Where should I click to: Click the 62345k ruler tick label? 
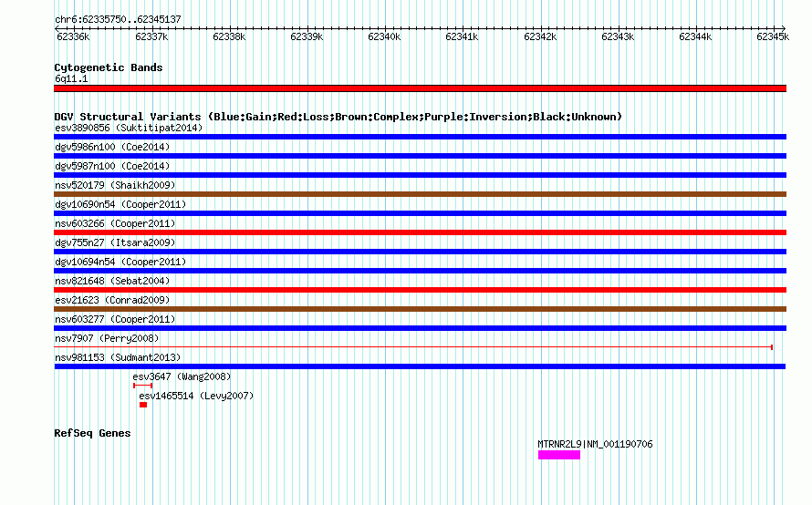(773, 37)
